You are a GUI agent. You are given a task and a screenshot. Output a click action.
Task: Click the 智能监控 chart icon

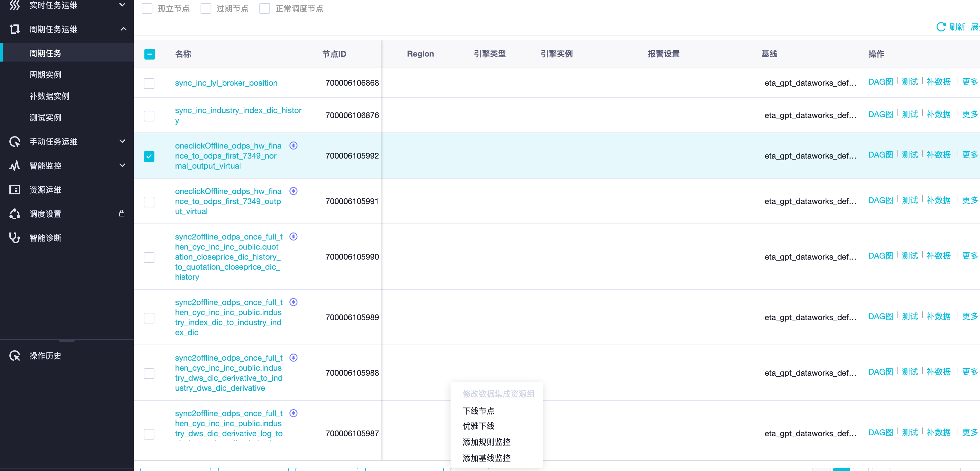point(14,166)
